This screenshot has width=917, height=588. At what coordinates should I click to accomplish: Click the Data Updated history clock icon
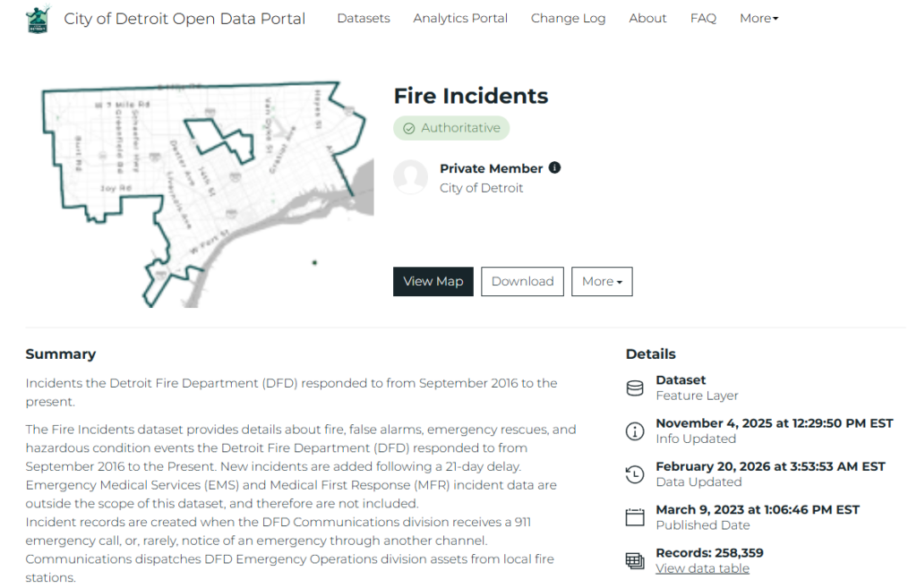[x=635, y=474]
